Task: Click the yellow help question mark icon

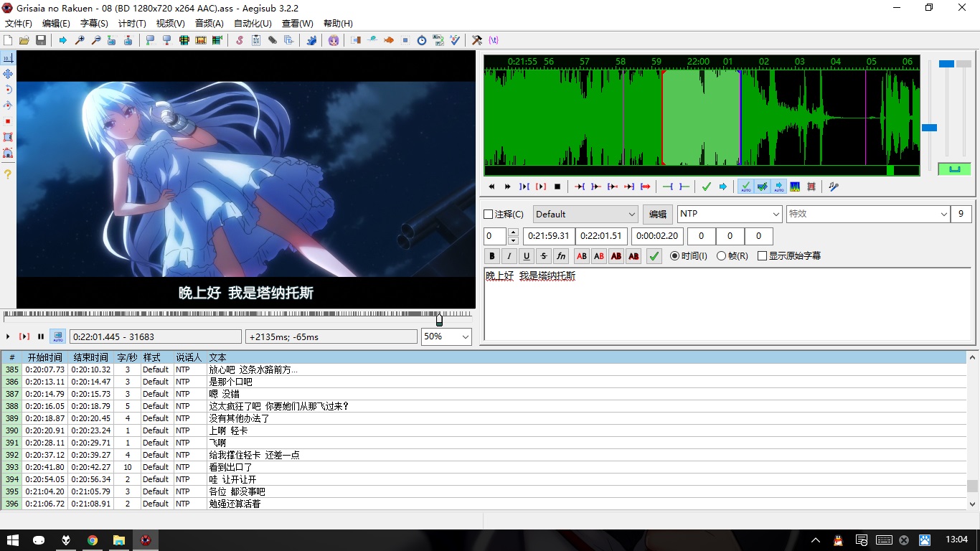Action: [x=8, y=174]
